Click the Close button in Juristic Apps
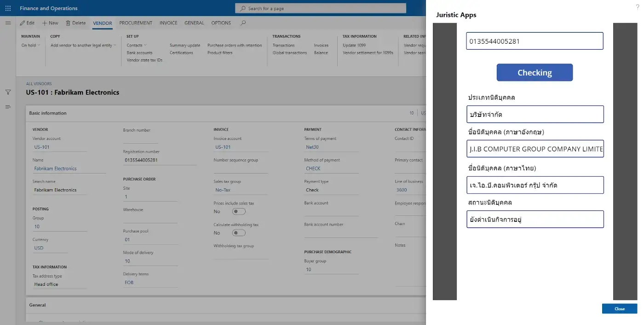Image resolution: width=644 pixels, height=325 pixels. (x=620, y=309)
